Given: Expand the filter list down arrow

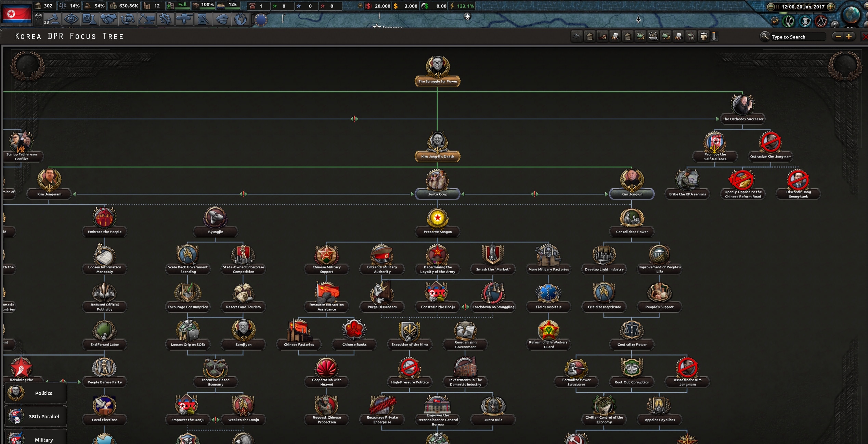Looking at the screenshot, I should [714, 36].
